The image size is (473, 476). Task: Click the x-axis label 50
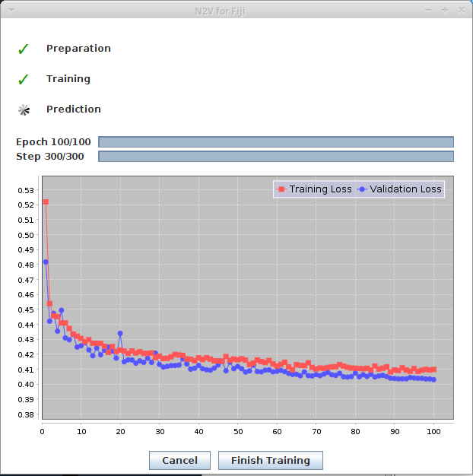pyautogui.click(x=238, y=431)
